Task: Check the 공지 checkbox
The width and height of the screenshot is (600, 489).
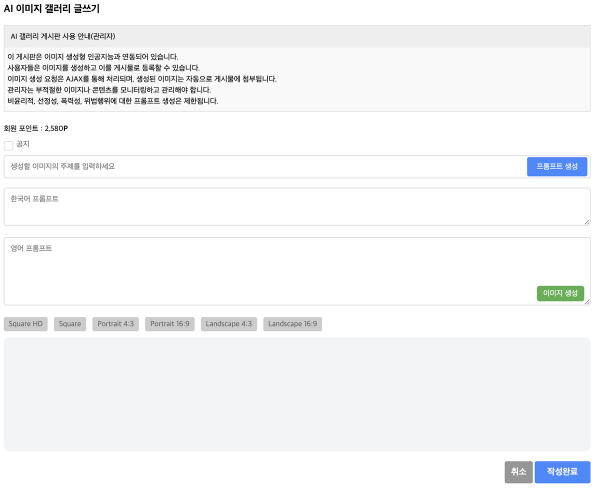Action: [x=9, y=145]
